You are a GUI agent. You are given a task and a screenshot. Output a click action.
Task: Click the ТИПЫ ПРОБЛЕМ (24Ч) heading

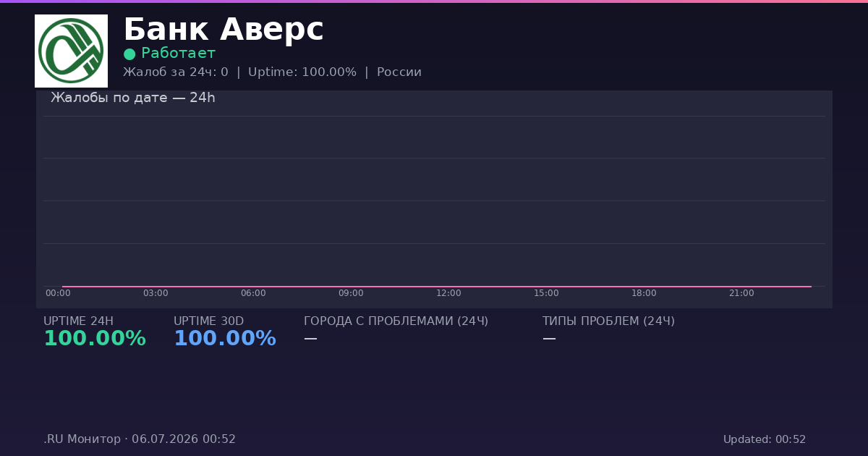click(608, 321)
